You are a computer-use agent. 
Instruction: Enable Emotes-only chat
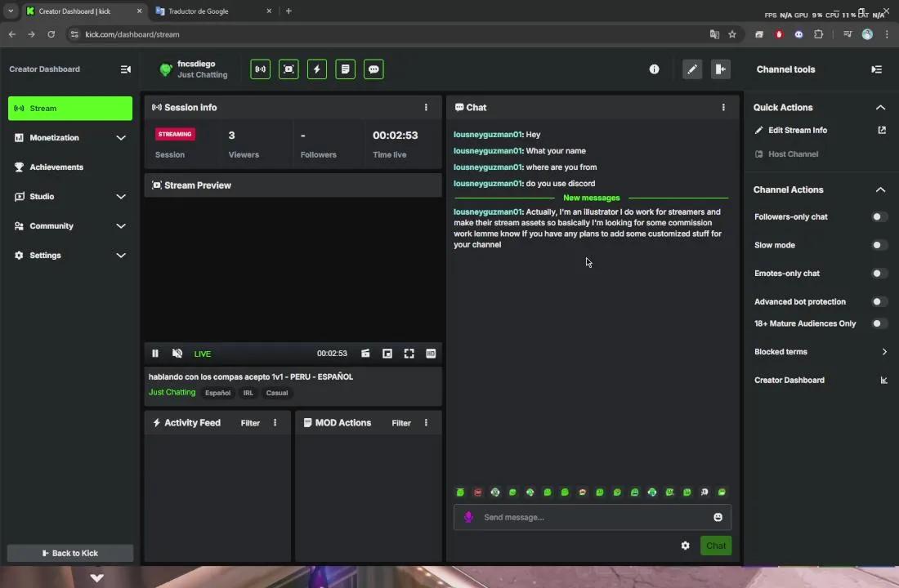[x=879, y=274]
